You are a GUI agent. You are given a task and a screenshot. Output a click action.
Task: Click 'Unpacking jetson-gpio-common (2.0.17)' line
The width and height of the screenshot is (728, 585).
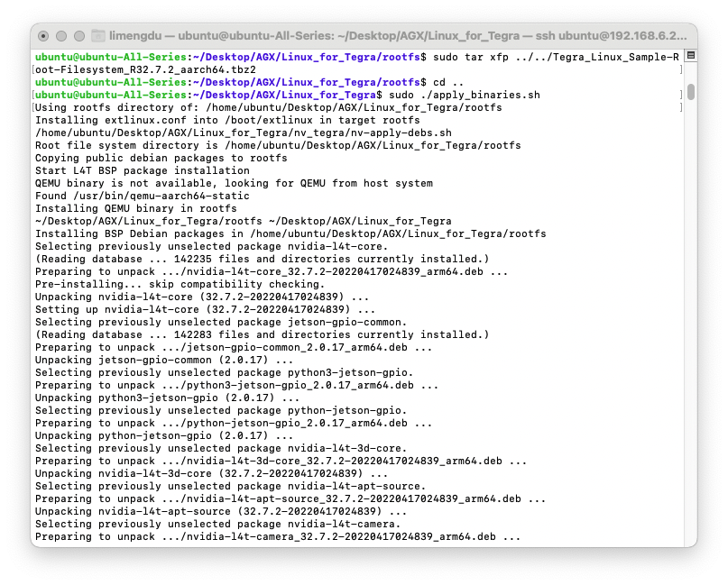coord(164,360)
